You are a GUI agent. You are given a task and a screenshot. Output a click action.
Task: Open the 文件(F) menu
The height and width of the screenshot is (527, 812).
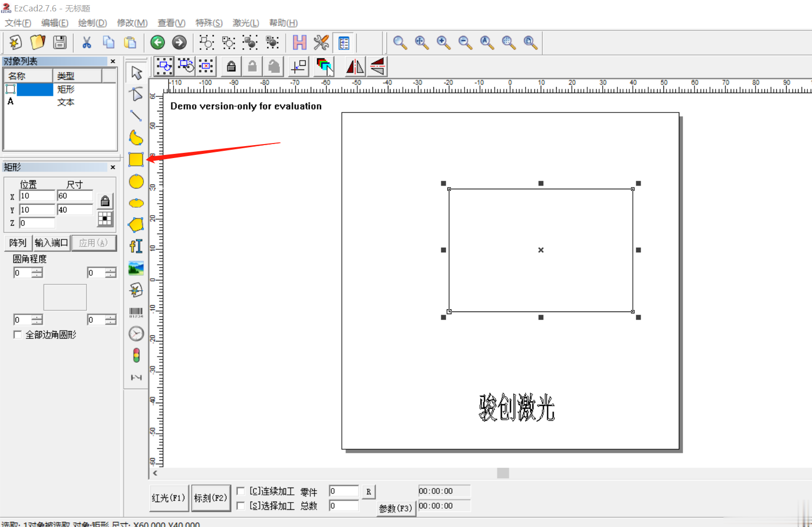coord(18,23)
